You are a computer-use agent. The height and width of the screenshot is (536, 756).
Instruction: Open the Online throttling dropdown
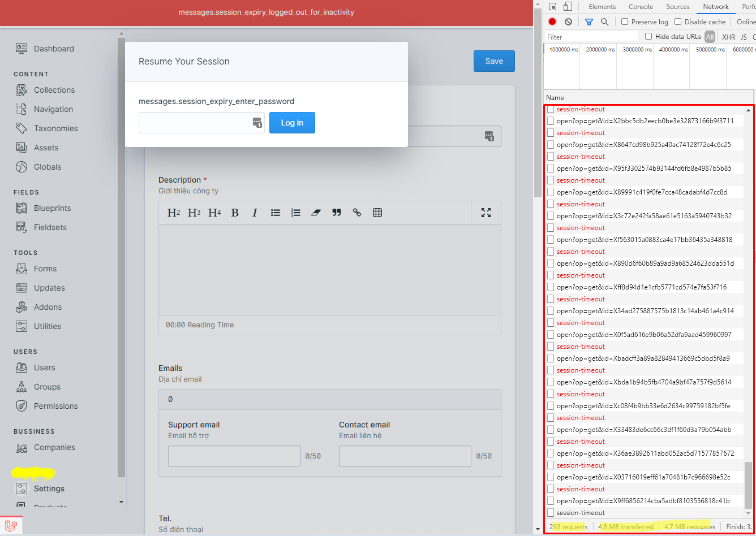pos(746,21)
